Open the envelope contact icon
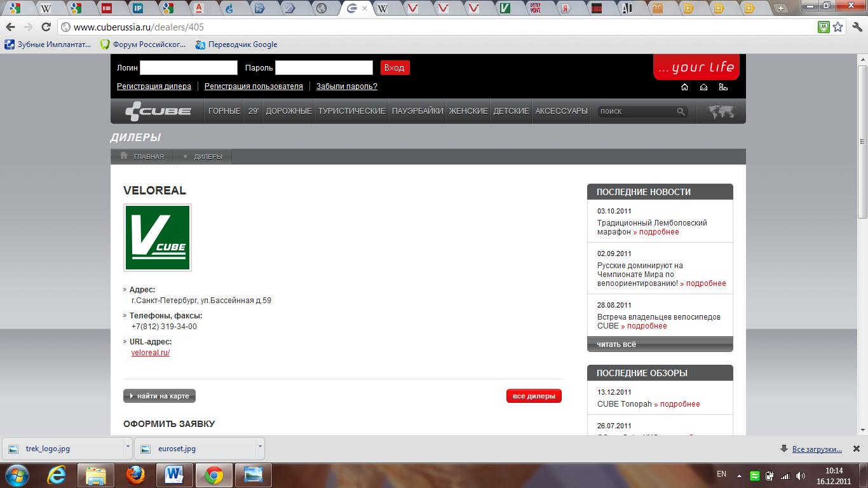 [703, 87]
